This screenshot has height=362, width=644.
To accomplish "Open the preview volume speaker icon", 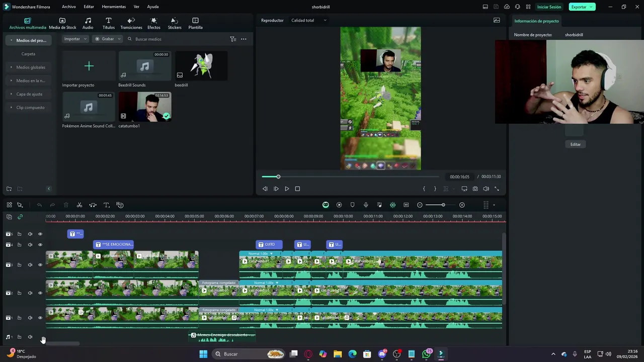I will (x=486, y=189).
